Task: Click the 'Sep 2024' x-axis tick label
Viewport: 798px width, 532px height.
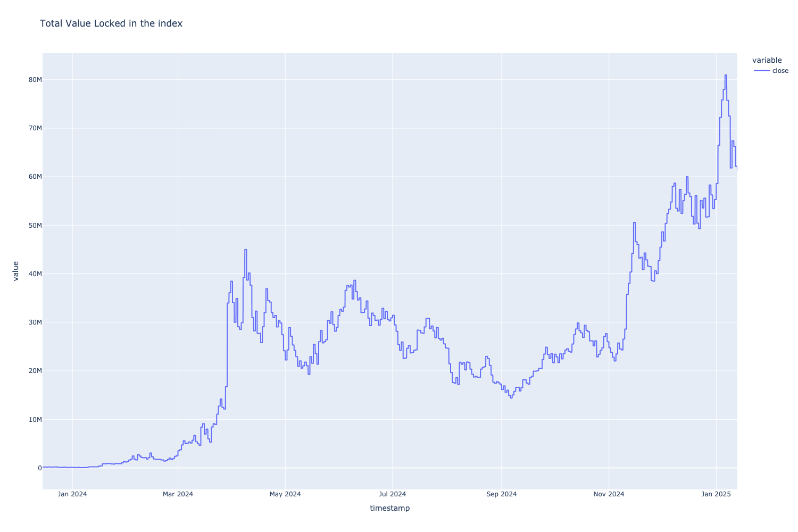Action: coord(501,494)
